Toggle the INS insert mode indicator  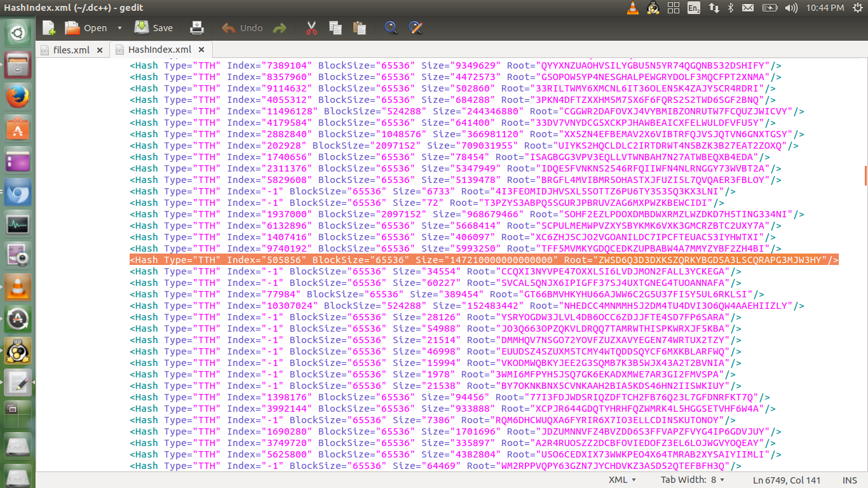[x=850, y=480]
